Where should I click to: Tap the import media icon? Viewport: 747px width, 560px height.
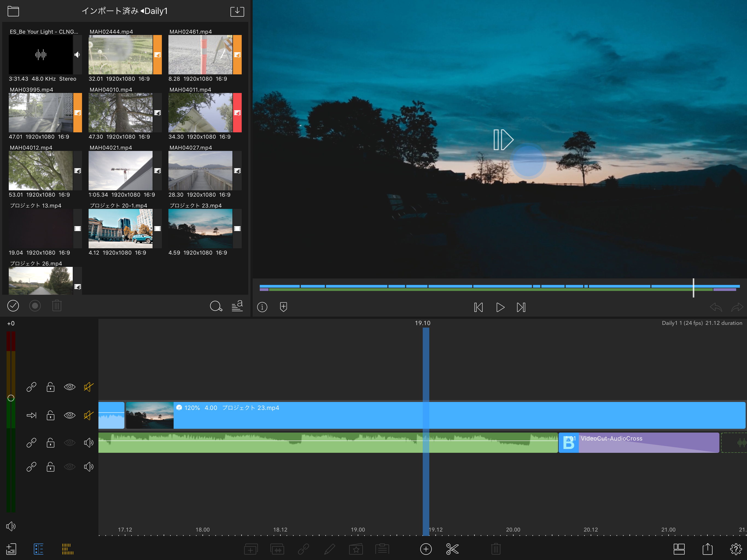pos(237,11)
